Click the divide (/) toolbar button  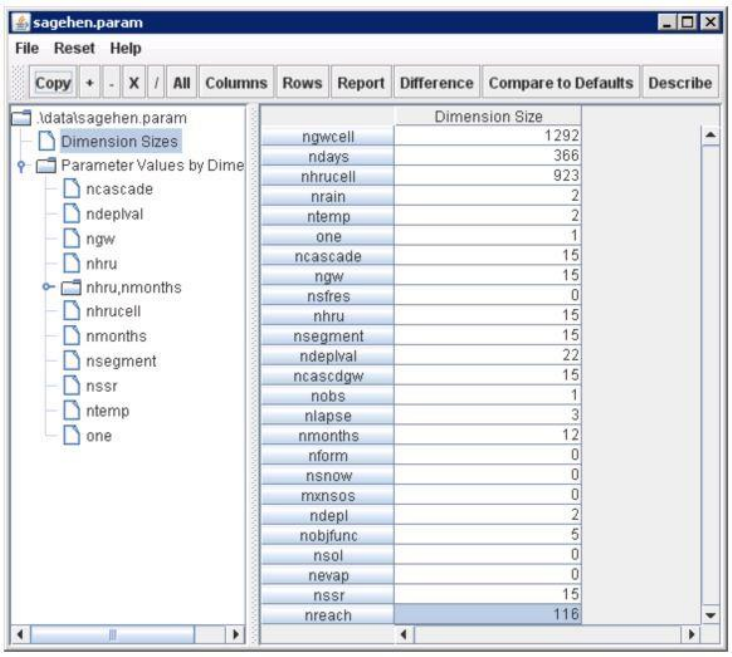(156, 83)
